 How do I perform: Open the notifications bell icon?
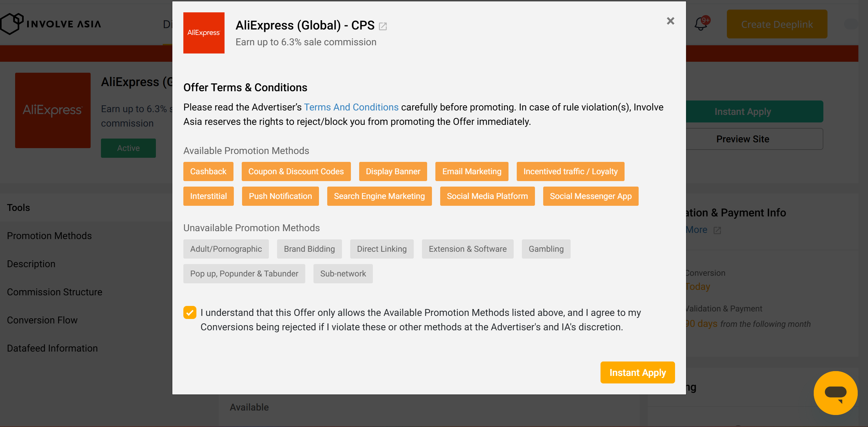pos(701,24)
